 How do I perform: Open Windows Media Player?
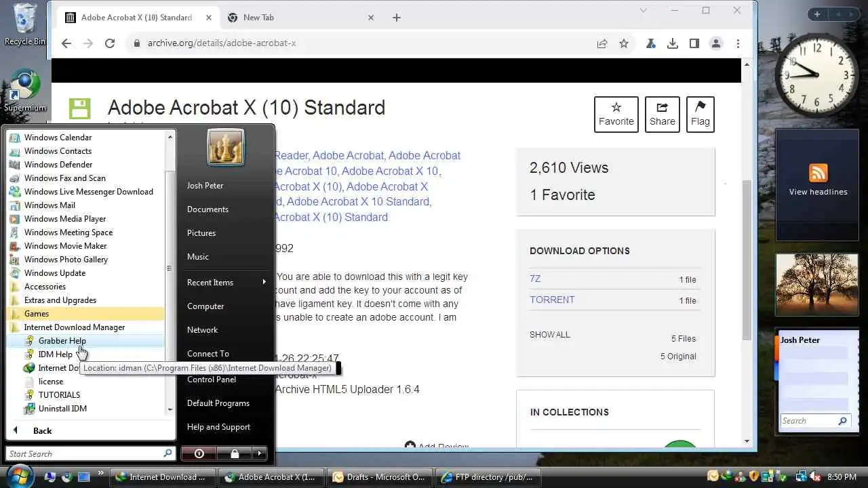coord(65,219)
